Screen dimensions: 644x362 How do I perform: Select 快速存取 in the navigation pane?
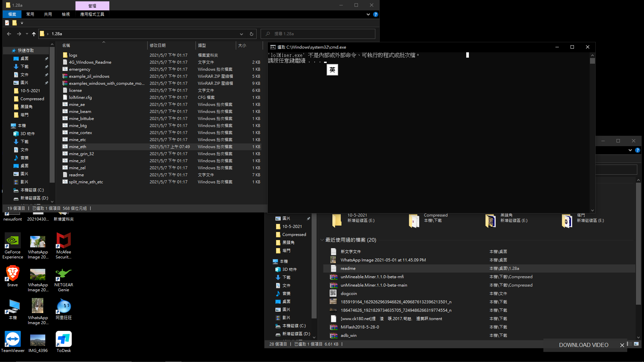click(26, 51)
